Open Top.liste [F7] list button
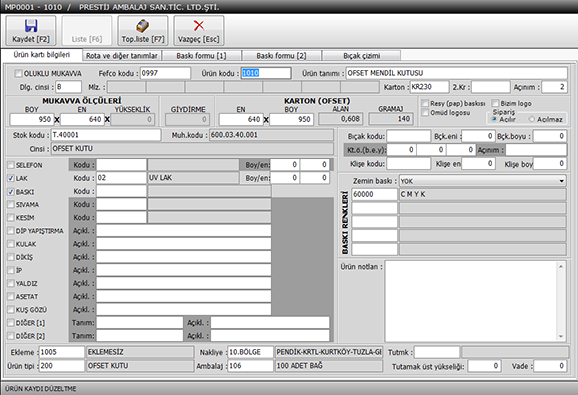Screen dimensions: 578x395 pos(143,31)
